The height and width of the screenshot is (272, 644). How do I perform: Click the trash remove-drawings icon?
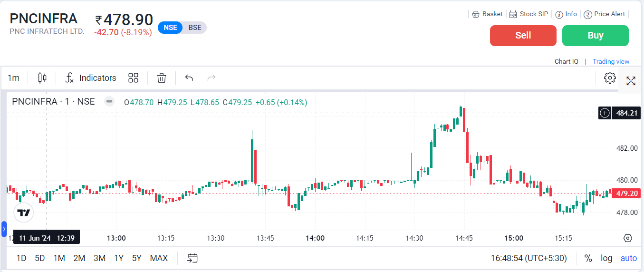click(x=162, y=78)
